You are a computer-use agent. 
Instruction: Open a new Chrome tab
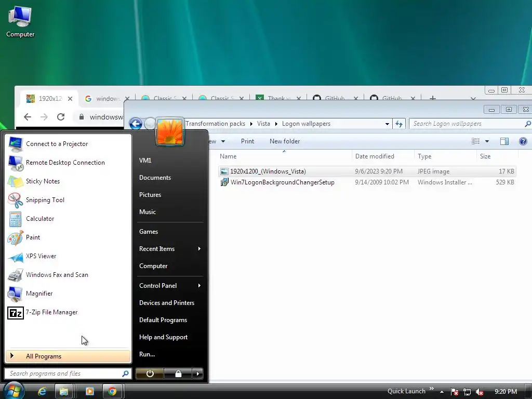[x=433, y=98]
